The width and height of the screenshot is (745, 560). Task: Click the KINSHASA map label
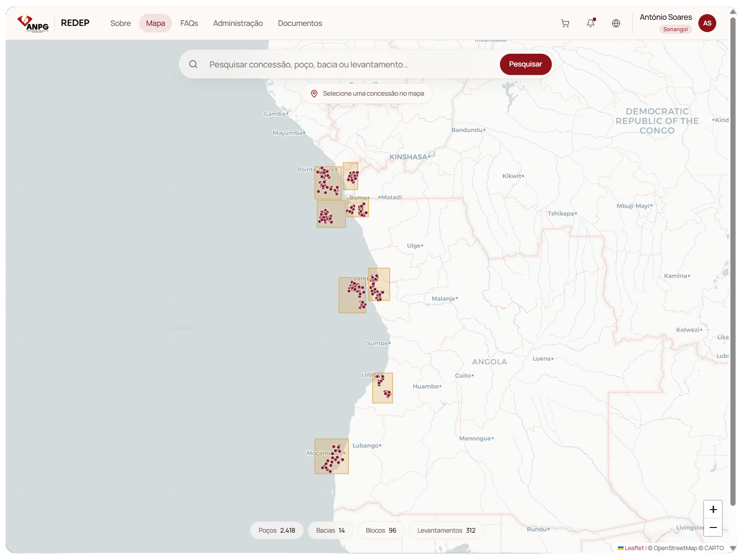point(408,157)
